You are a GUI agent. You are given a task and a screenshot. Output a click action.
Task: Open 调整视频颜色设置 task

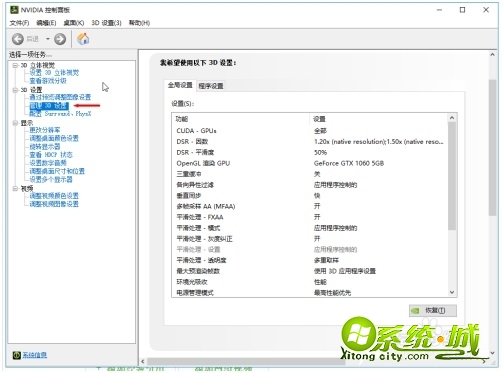tap(54, 196)
